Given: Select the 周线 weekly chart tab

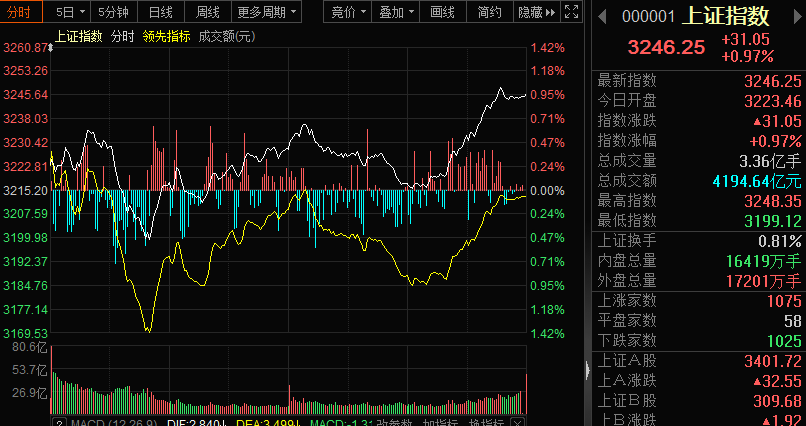Looking at the screenshot, I should tap(208, 12).
